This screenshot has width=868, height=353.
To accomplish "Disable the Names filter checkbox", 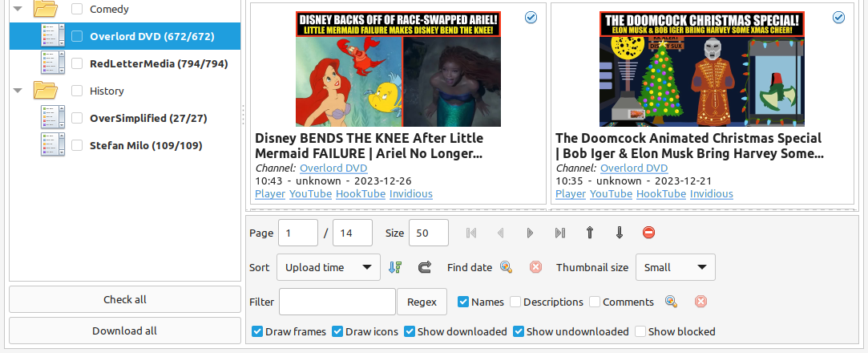I will point(463,302).
